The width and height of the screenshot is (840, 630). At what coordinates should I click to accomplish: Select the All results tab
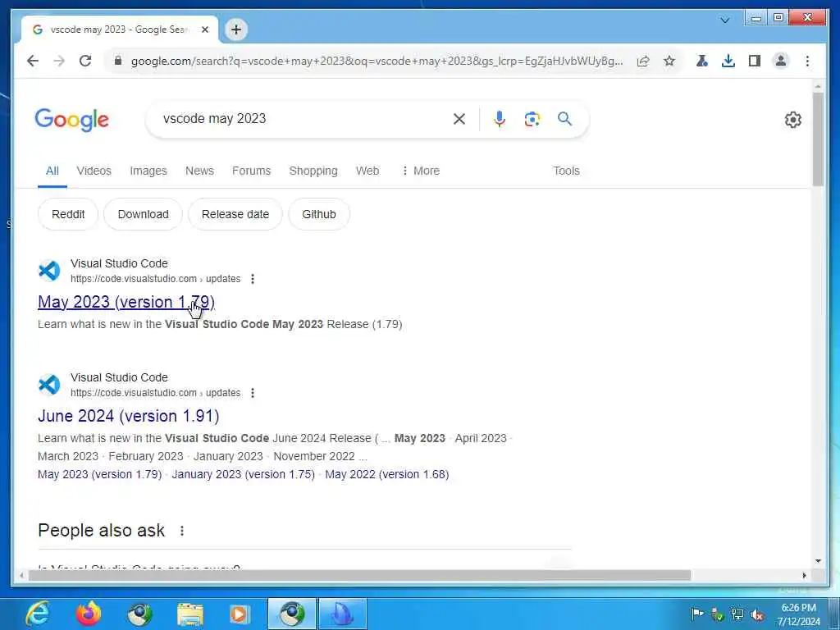click(x=52, y=171)
